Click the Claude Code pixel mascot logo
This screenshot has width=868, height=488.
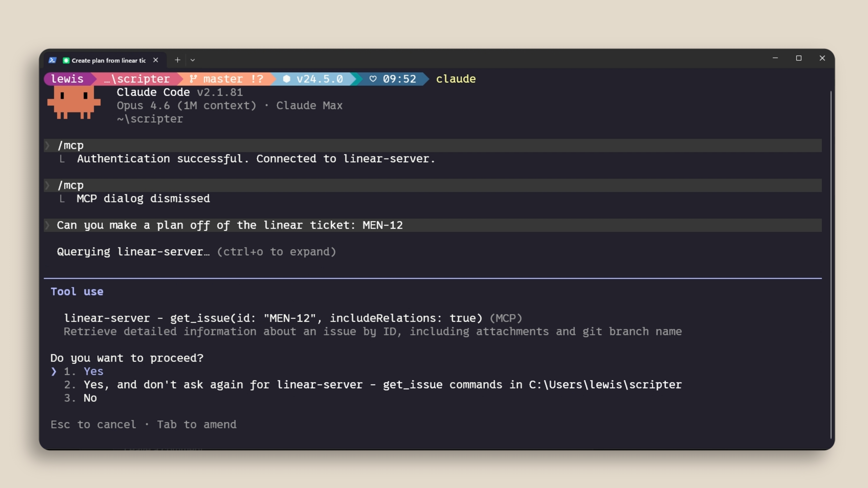click(74, 102)
